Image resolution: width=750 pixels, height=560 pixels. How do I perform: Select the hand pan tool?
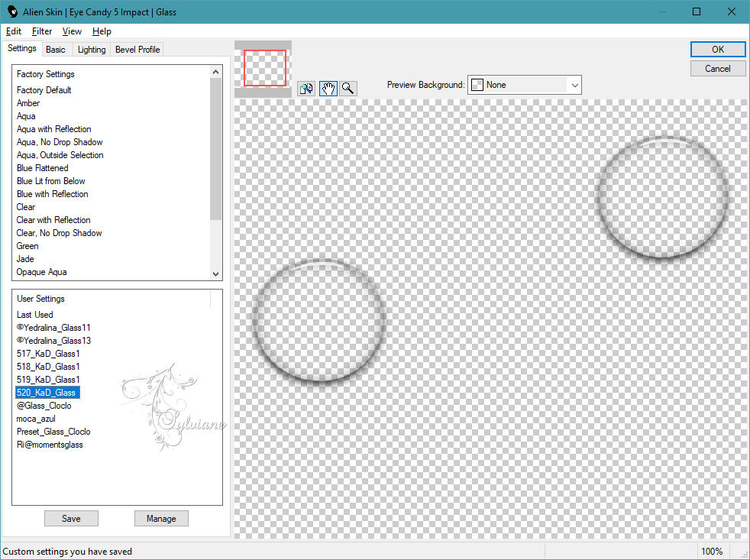click(x=328, y=89)
